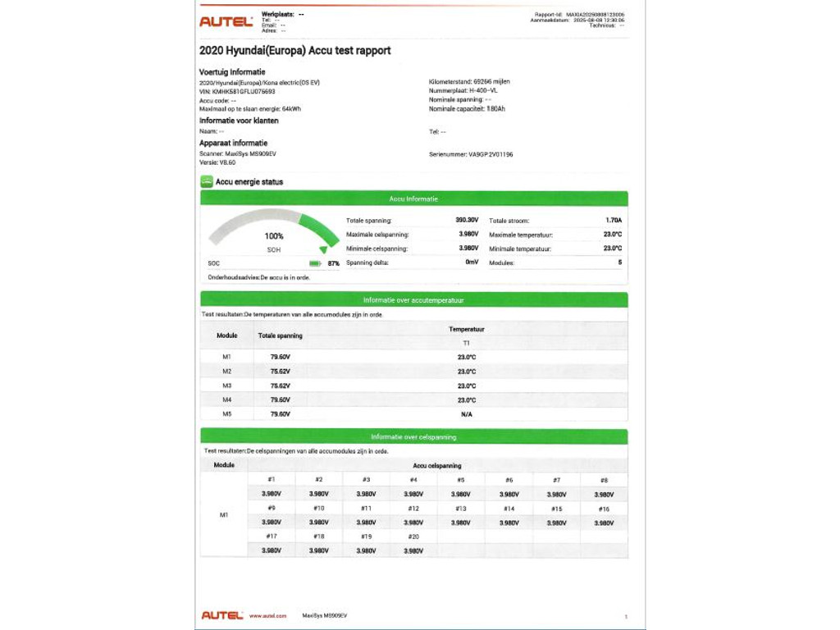Click the AUTEL logo in the page footer

[x=222, y=615]
